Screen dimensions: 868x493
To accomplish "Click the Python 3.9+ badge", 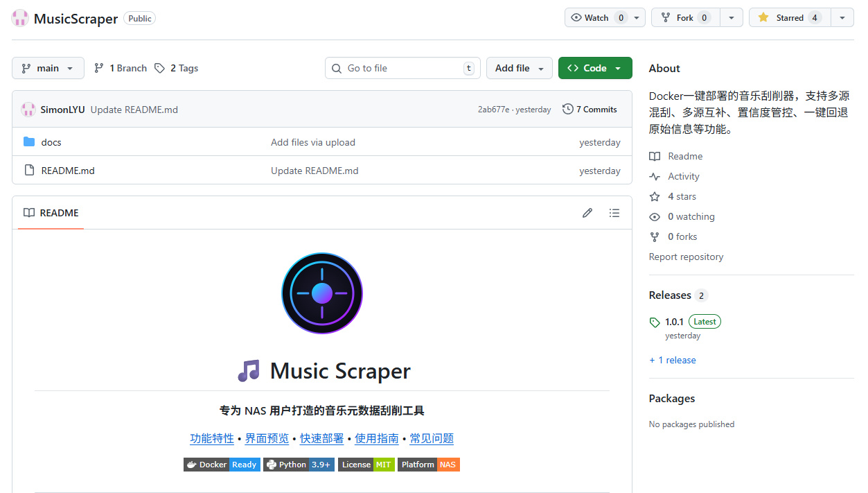I will pos(299,465).
